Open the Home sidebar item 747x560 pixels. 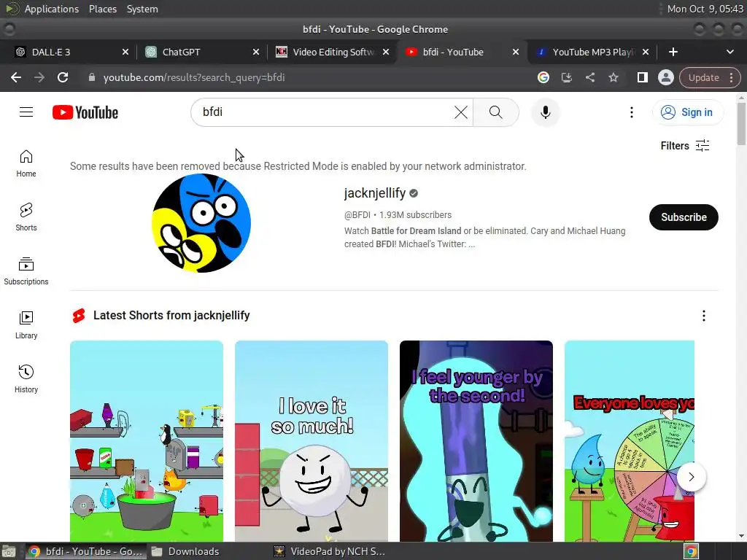click(x=26, y=163)
